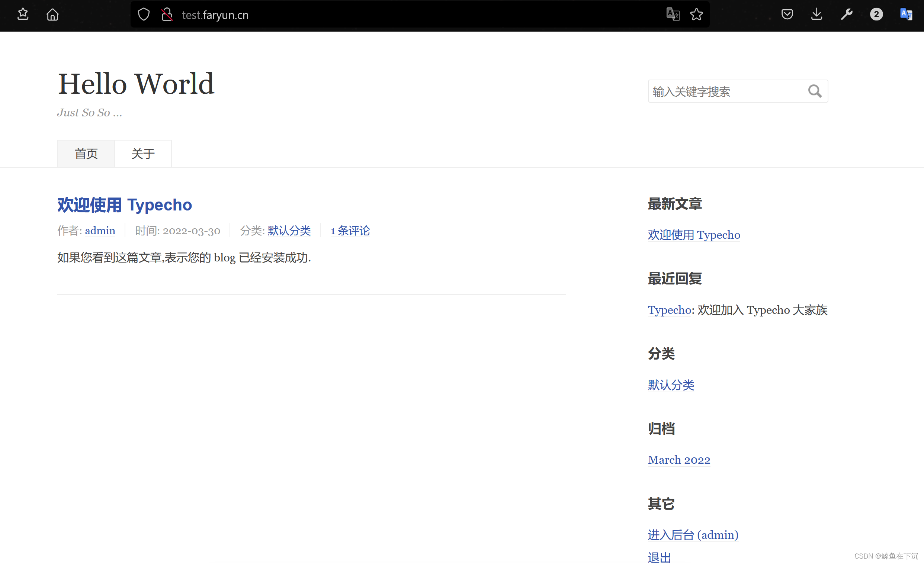Click the tracking protection shield icon
The width and height of the screenshot is (924, 563).
click(x=144, y=15)
